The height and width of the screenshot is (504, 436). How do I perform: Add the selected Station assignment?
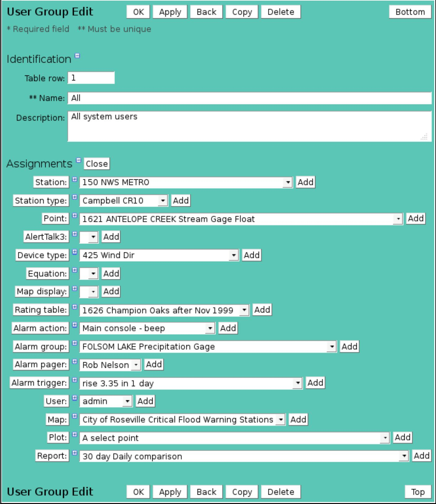pos(305,182)
